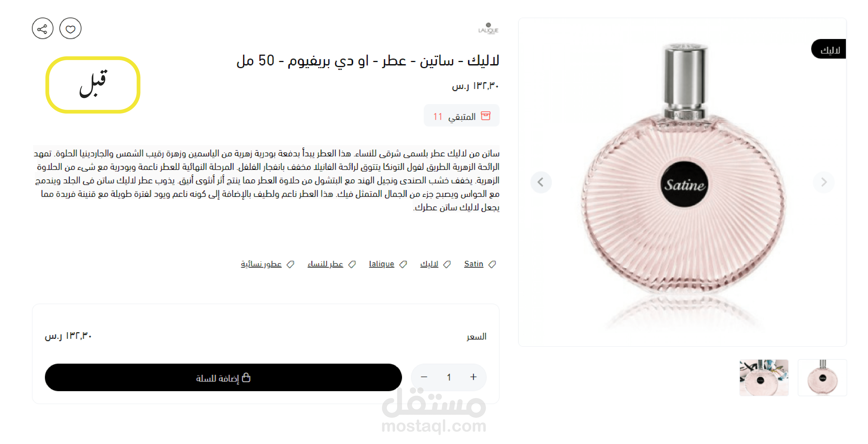Select the single bottle thumbnail
This screenshot has width=868, height=444.
822,378
